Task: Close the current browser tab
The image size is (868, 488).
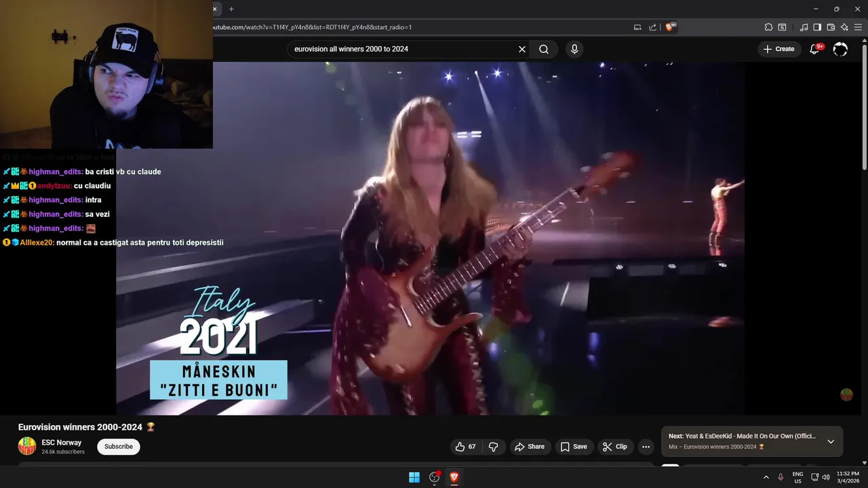Action: (x=215, y=9)
